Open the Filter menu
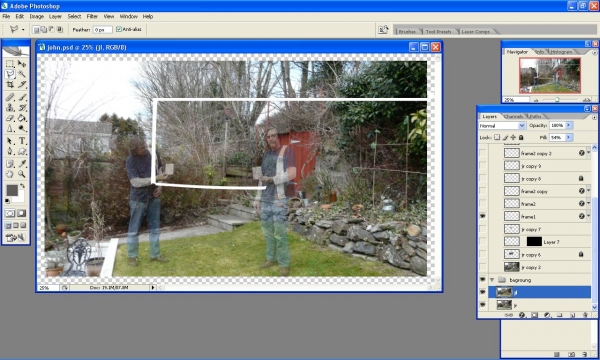 click(x=92, y=16)
